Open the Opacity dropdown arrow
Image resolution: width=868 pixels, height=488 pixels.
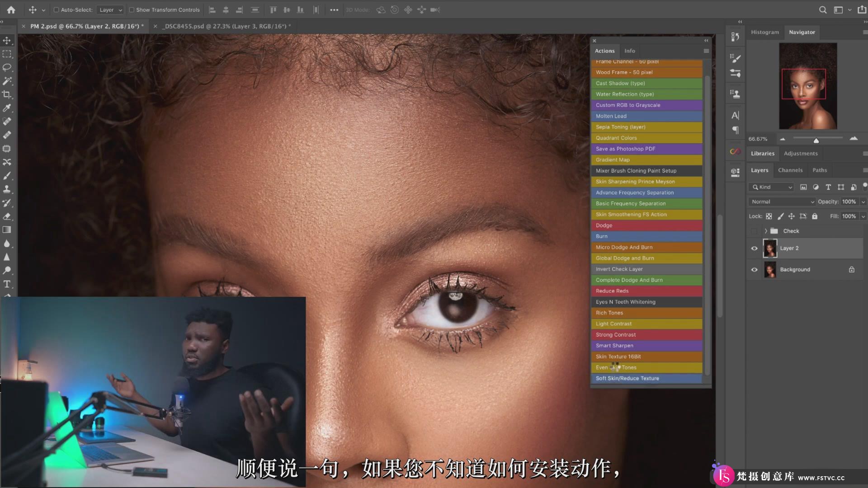863,202
